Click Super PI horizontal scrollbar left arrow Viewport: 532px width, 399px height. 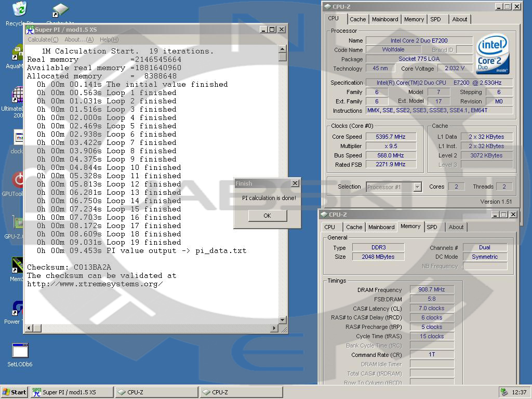pyautogui.click(x=29, y=328)
